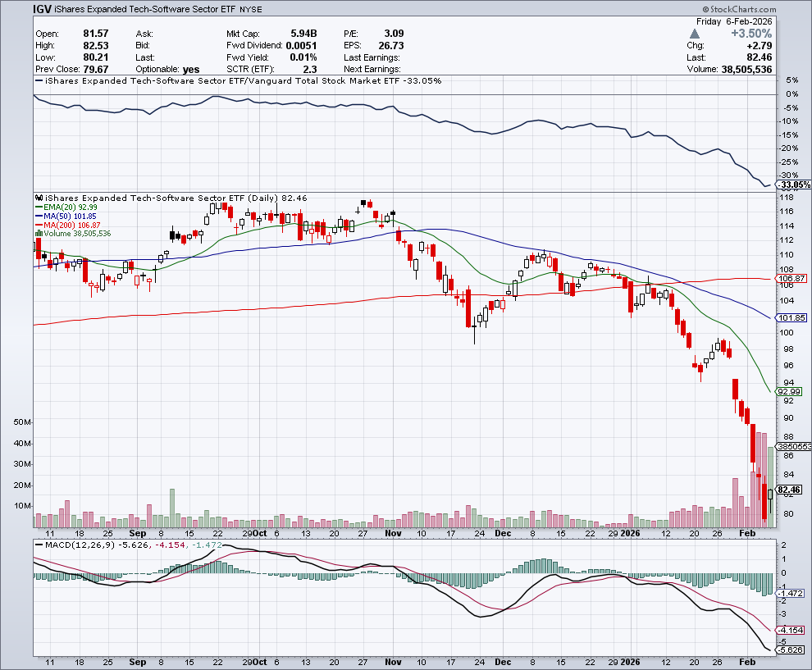Click the 50M volume axis label
Screen dimensions: 812x670
[x=22, y=422]
